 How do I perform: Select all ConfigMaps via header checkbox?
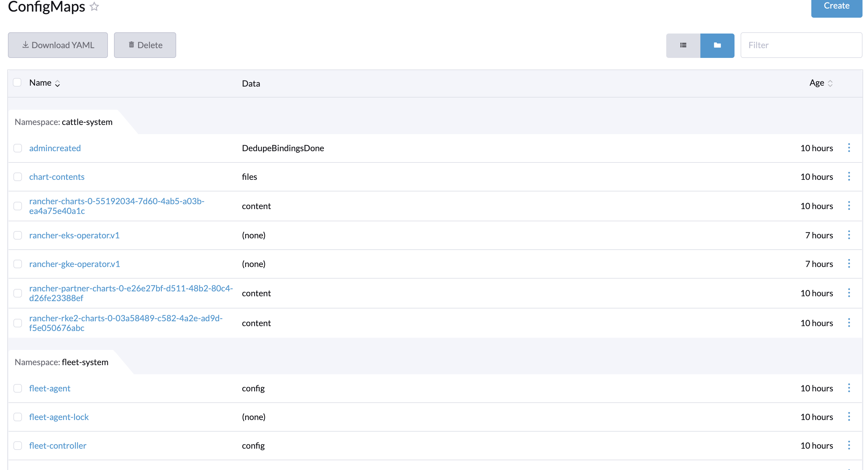17,82
